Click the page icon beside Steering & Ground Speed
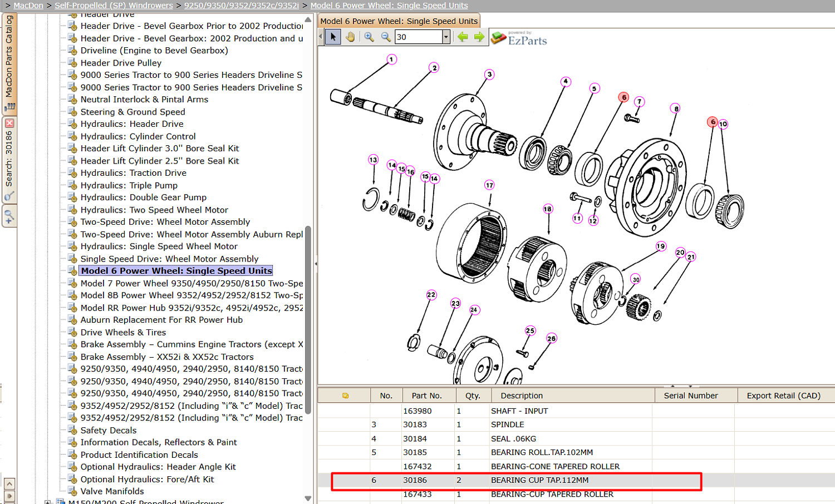Image resolution: width=835 pixels, height=504 pixels. point(72,112)
